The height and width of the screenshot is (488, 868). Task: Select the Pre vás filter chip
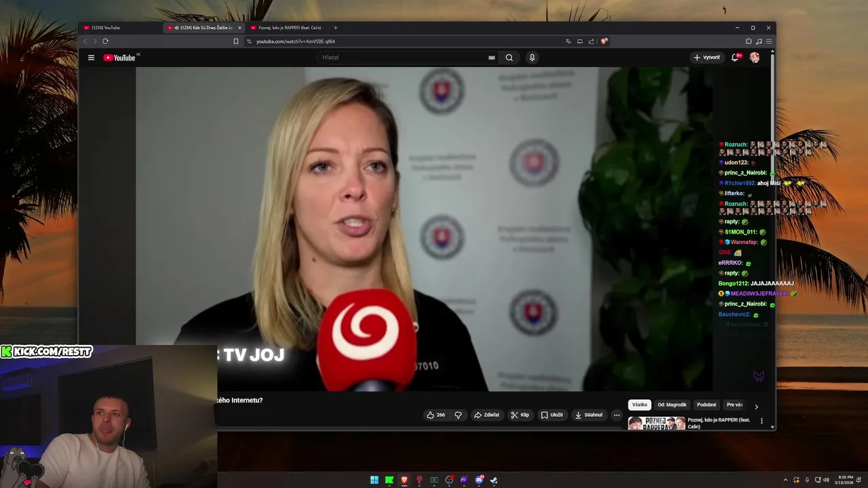click(734, 405)
